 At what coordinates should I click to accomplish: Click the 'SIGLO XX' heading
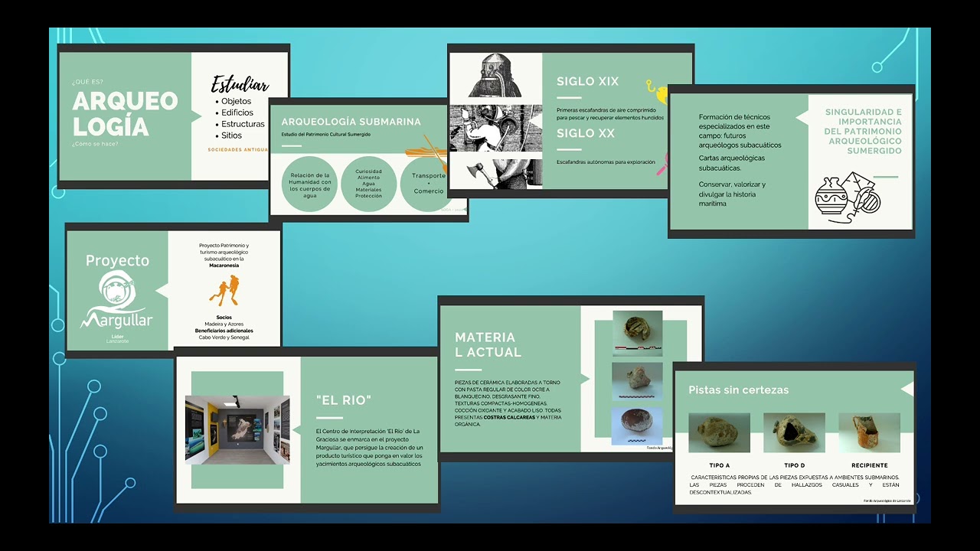tap(586, 133)
